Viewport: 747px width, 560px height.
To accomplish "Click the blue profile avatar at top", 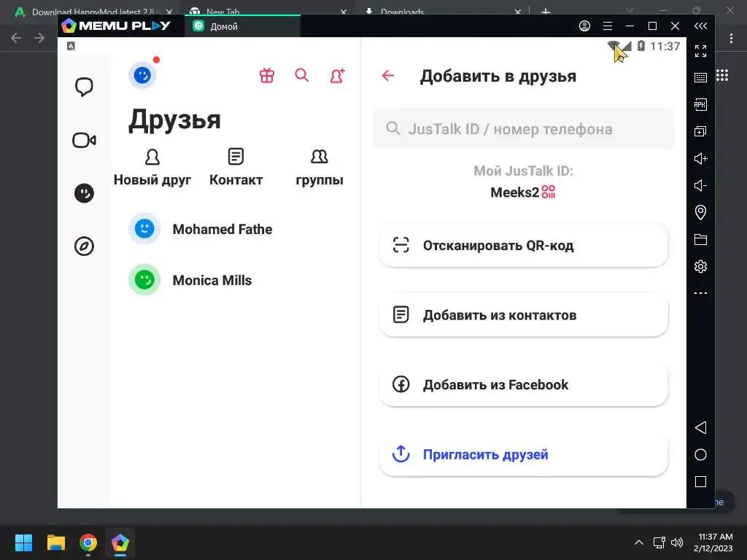I will pyautogui.click(x=142, y=75).
